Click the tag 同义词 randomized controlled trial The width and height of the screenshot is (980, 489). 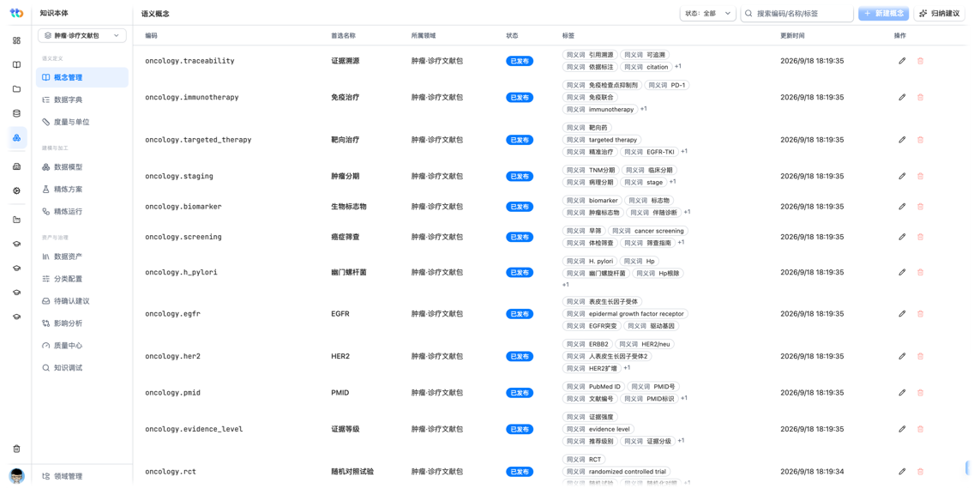(618, 472)
